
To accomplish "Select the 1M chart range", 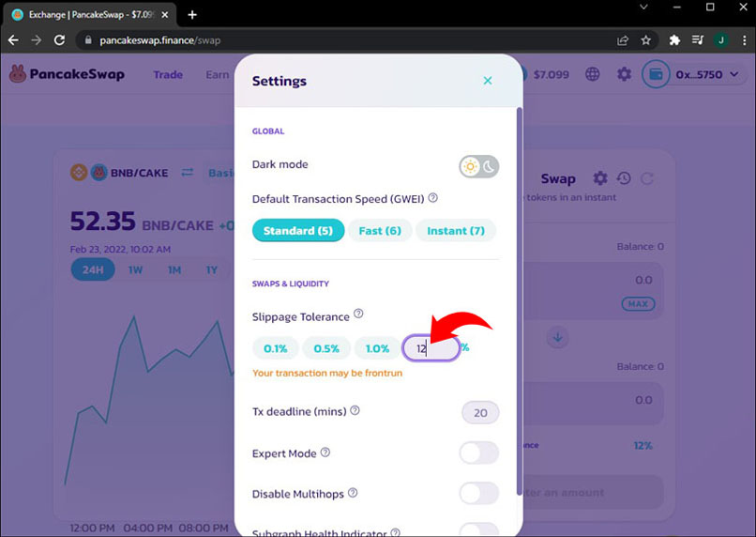I will click(x=174, y=269).
